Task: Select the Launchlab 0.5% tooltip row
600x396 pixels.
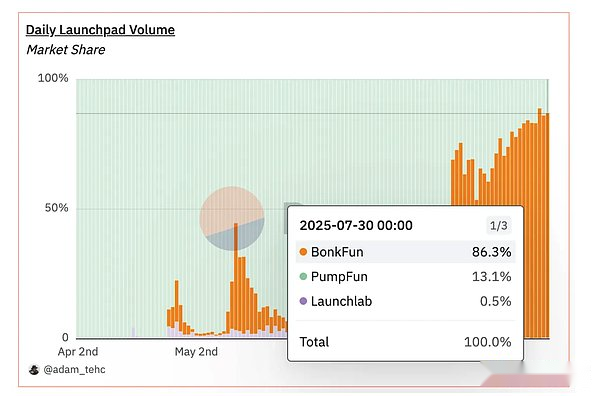Action: click(405, 301)
